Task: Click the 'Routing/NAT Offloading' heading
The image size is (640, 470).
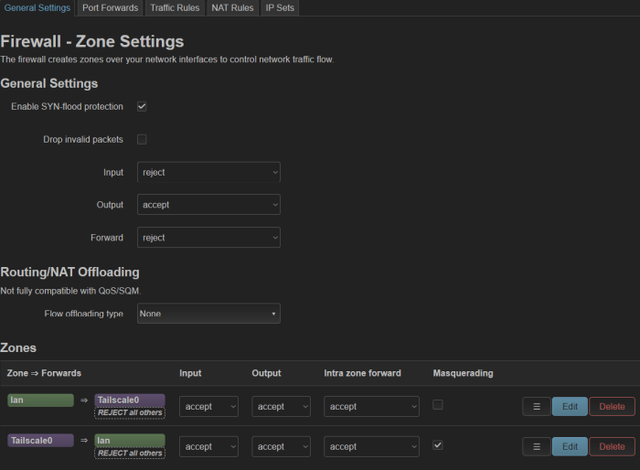Action: pyautogui.click(x=70, y=272)
